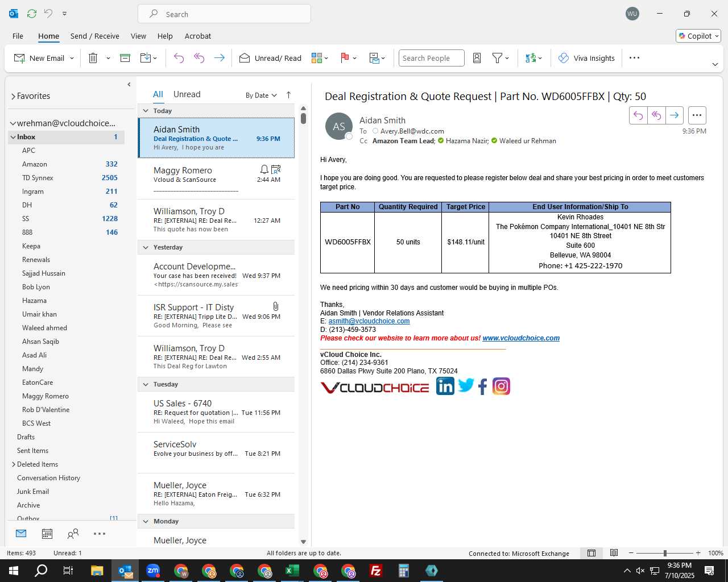
Task: Expand the Deleted Items folder
Action: 14,464
